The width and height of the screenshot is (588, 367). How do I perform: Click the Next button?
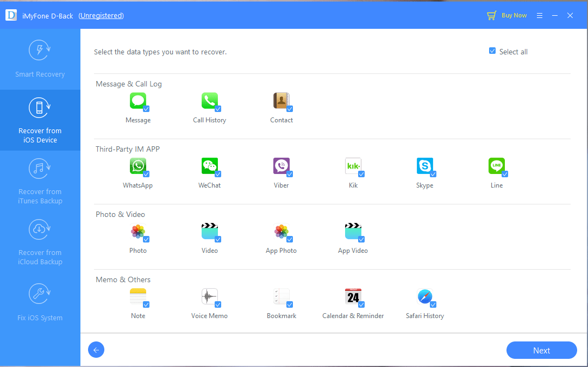(541, 350)
